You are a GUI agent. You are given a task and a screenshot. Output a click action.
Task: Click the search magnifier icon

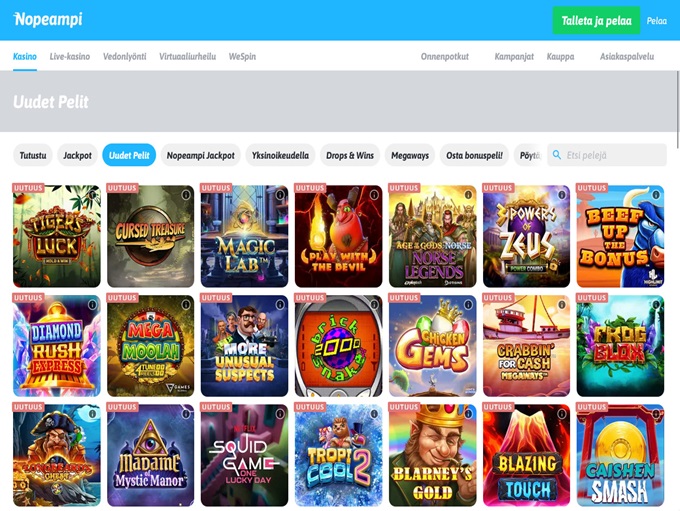(x=557, y=155)
